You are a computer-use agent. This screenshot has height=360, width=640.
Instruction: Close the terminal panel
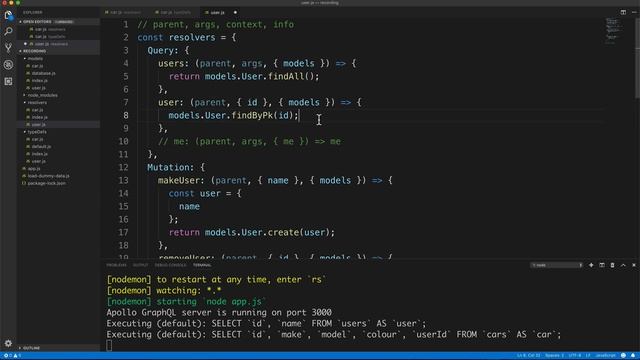coord(634,265)
